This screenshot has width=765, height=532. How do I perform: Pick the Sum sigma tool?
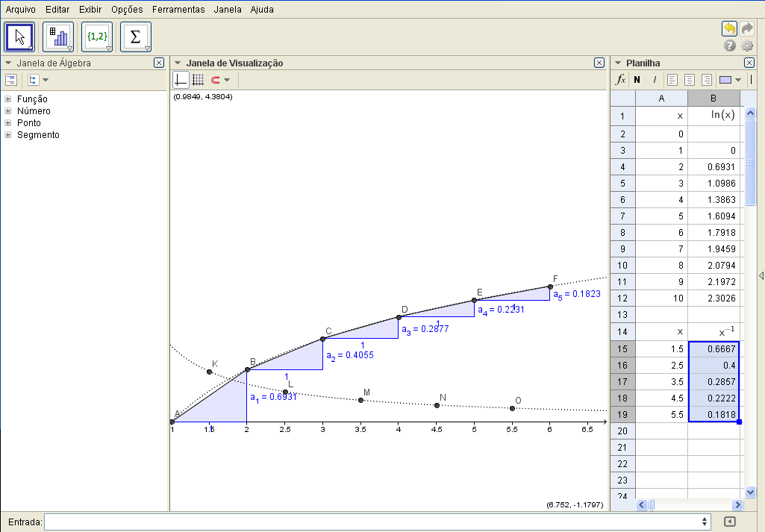[136, 37]
